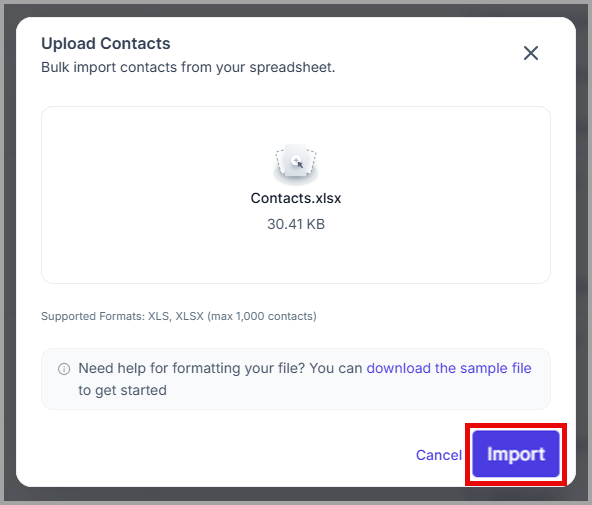592x505 pixels.
Task: Click the 'max 1,000 contacts' limit text
Action: [264, 316]
